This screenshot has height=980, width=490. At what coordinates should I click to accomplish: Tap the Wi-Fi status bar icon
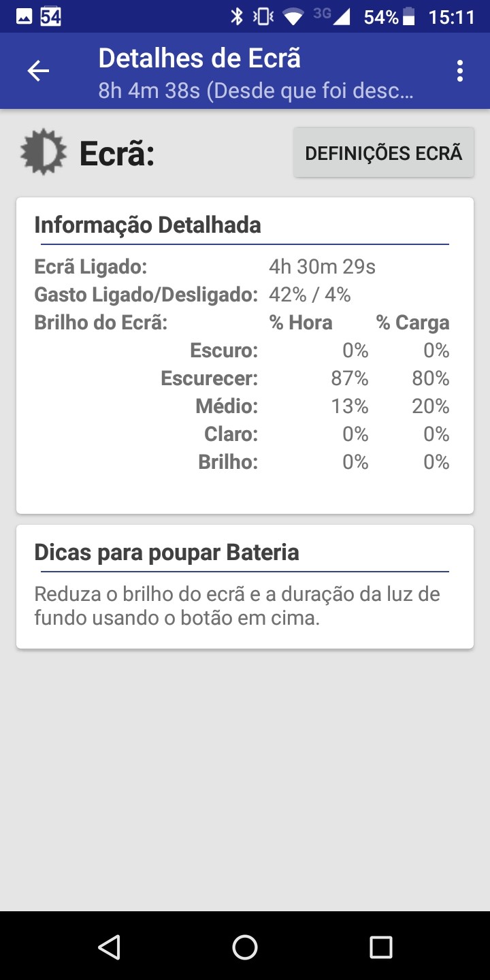tap(293, 17)
